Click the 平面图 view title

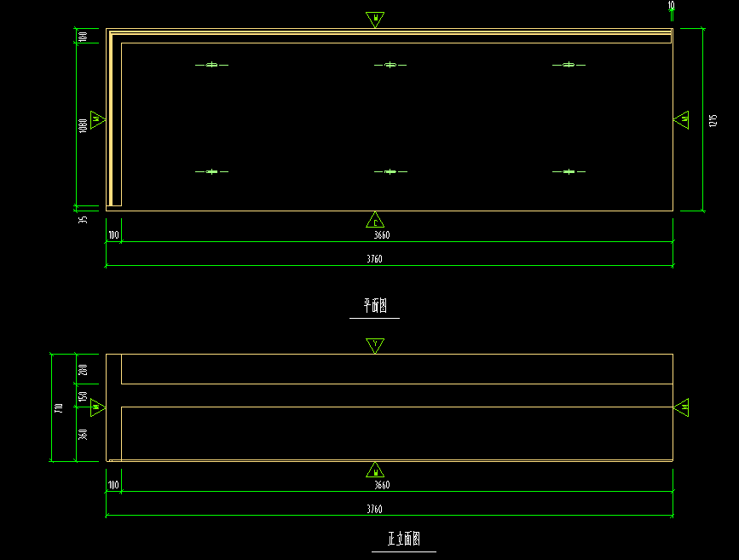pyautogui.click(x=375, y=305)
